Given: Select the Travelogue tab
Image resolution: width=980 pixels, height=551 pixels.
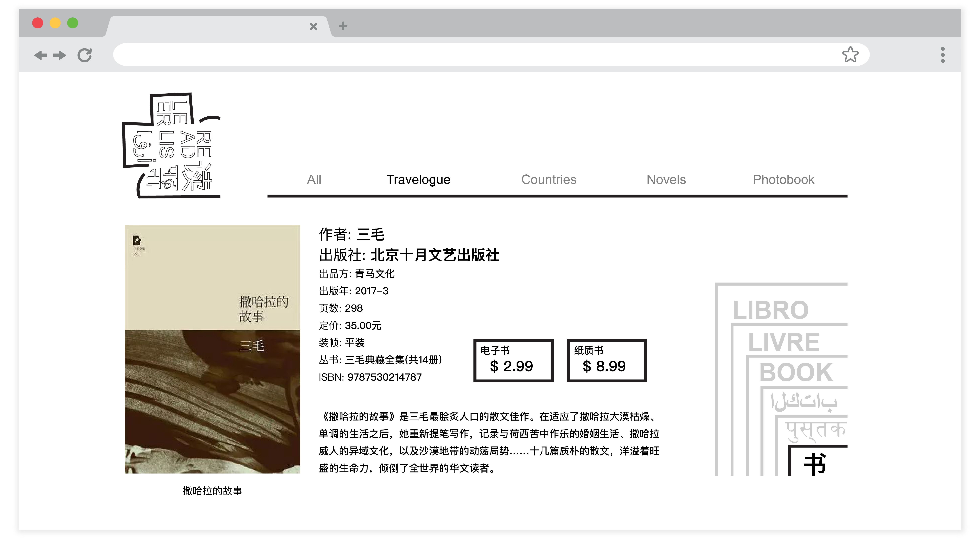Looking at the screenshot, I should click(x=418, y=179).
